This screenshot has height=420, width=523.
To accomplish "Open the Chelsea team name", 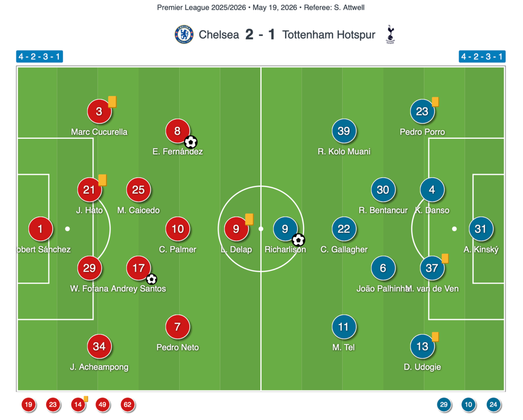I will (x=219, y=35).
